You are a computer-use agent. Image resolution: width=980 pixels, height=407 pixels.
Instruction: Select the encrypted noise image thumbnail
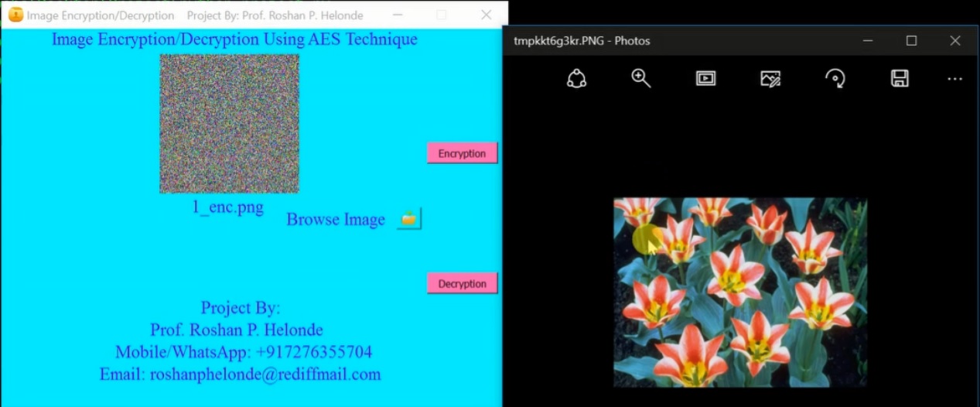[x=229, y=124]
